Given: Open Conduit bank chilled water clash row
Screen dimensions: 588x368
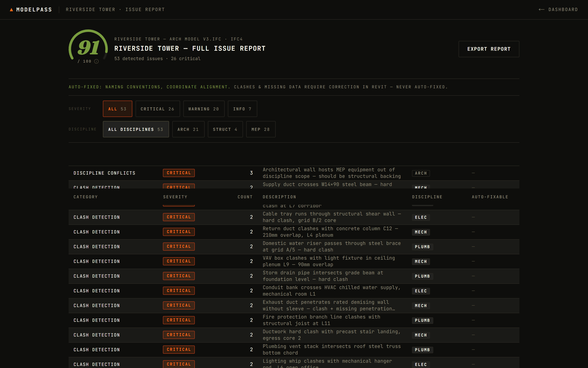Looking at the screenshot, I should coord(294,291).
